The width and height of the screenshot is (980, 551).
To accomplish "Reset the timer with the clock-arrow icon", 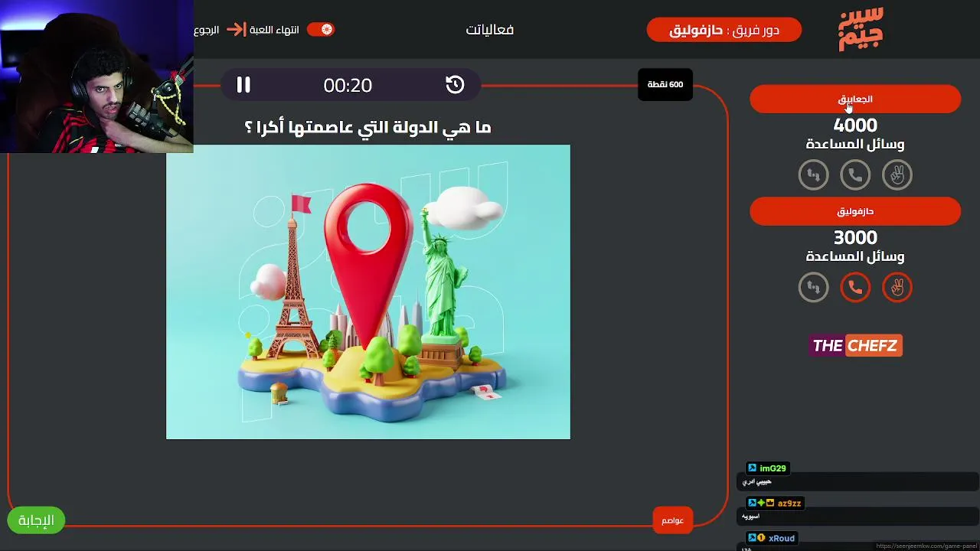I will [x=455, y=85].
